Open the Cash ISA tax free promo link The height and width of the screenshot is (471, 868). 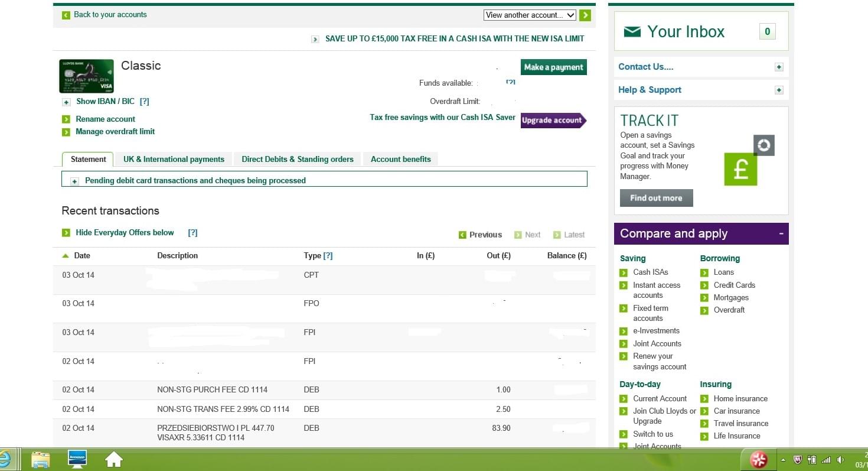[x=455, y=38]
